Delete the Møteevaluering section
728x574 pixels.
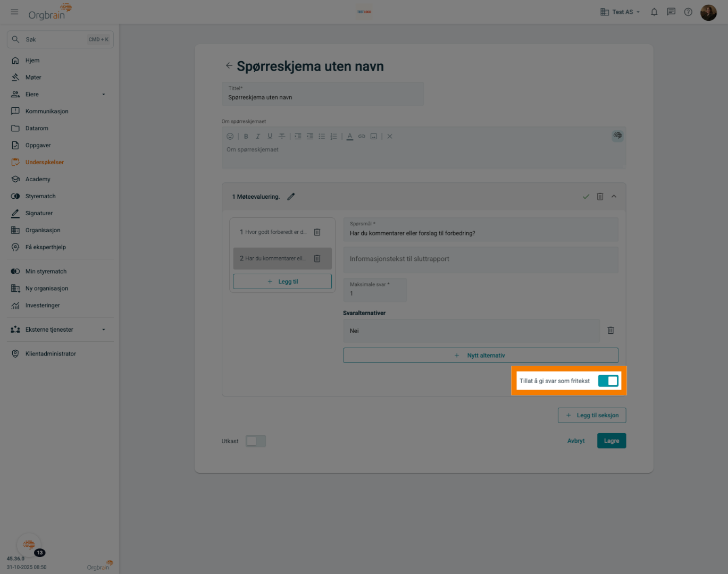pyautogui.click(x=600, y=197)
